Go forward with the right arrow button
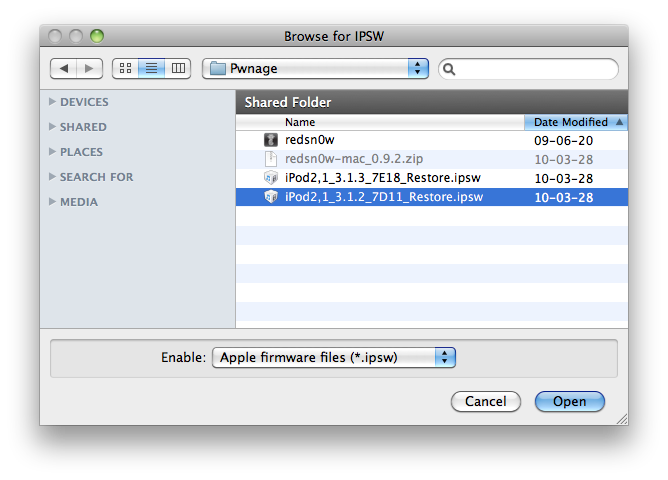 click(x=89, y=69)
